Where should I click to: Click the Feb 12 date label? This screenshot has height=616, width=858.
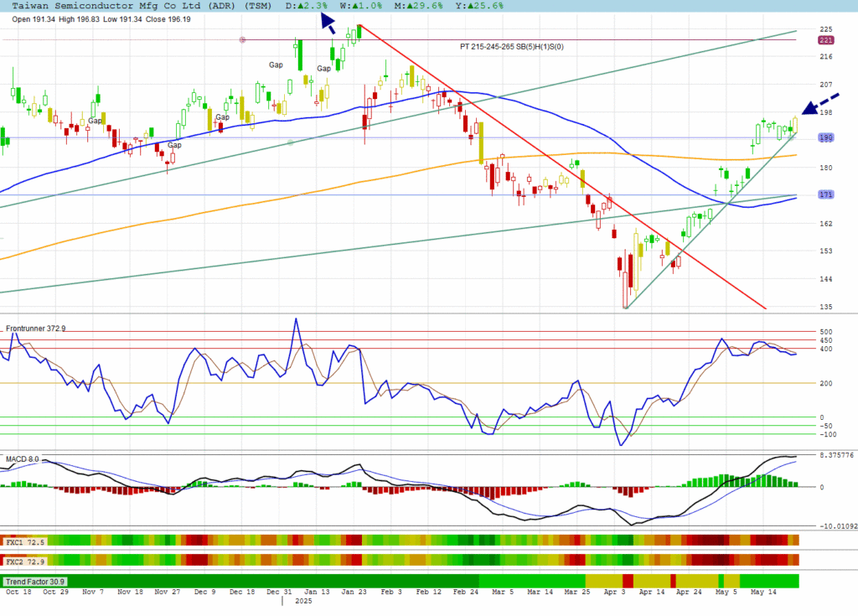tap(428, 592)
